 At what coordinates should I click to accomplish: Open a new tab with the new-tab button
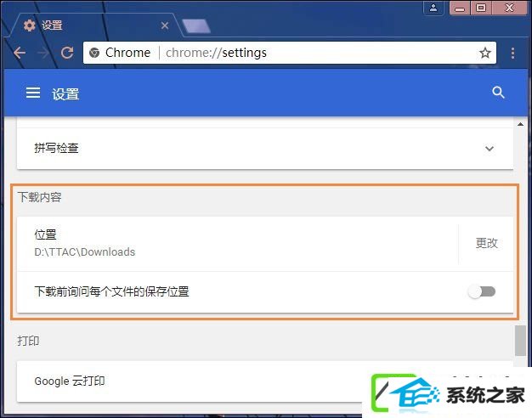pos(196,26)
